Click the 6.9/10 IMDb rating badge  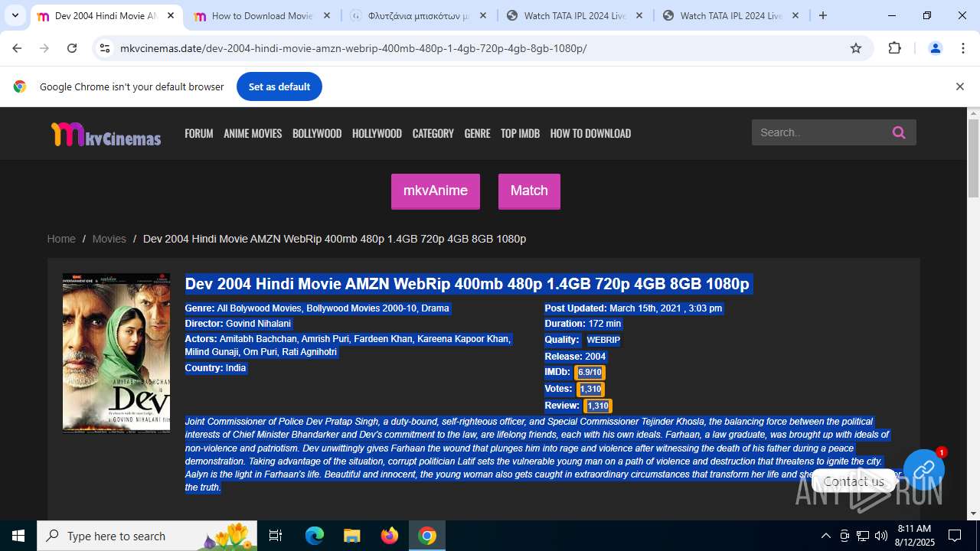tap(590, 373)
